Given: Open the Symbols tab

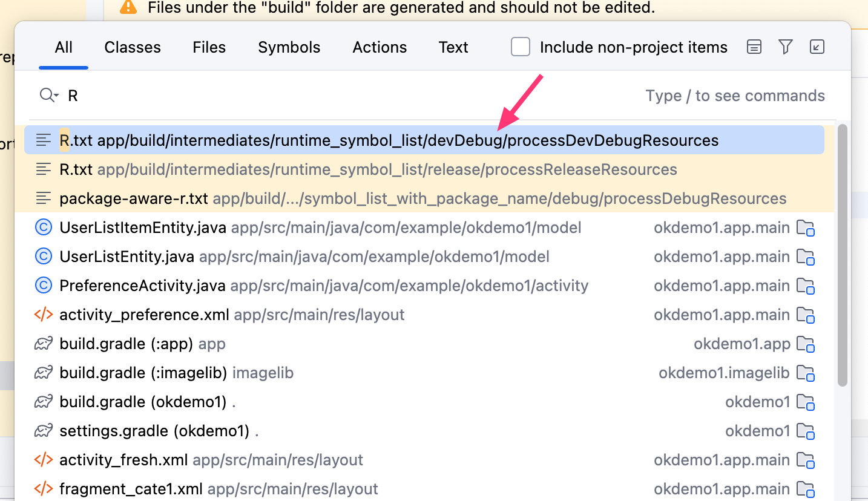Looking at the screenshot, I should pos(289,47).
